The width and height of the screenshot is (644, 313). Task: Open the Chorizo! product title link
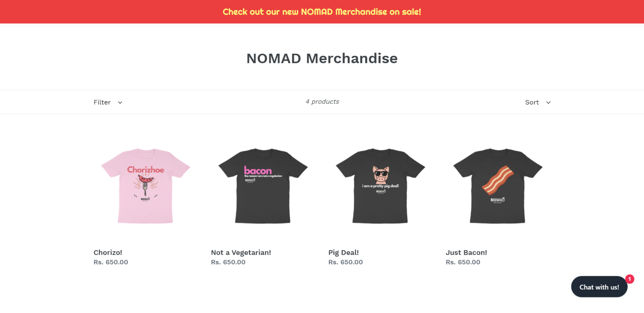click(108, 253)
